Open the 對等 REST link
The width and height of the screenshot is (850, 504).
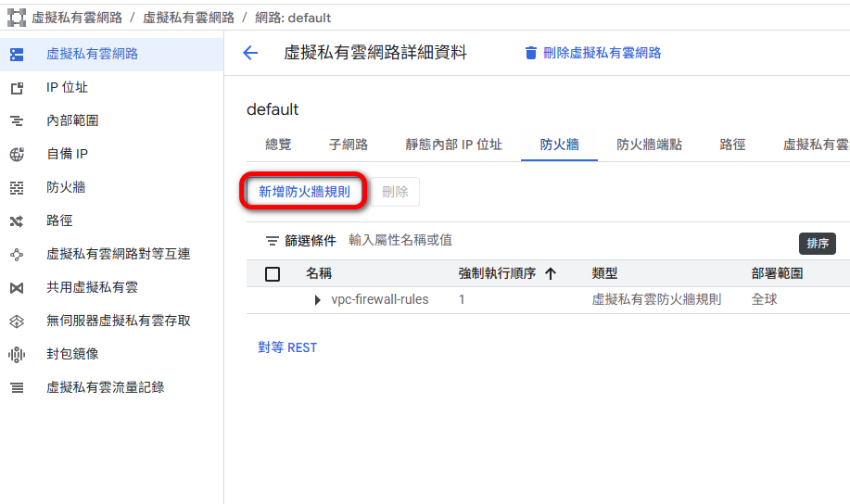287,348
